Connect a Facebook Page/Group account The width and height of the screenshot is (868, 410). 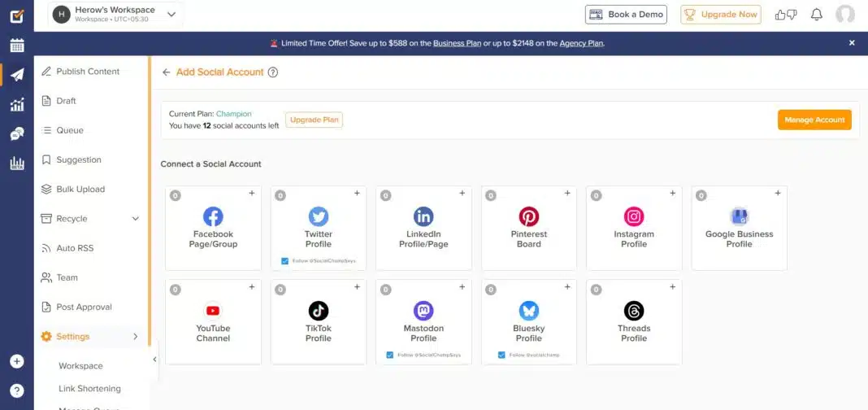click(213, 229)
